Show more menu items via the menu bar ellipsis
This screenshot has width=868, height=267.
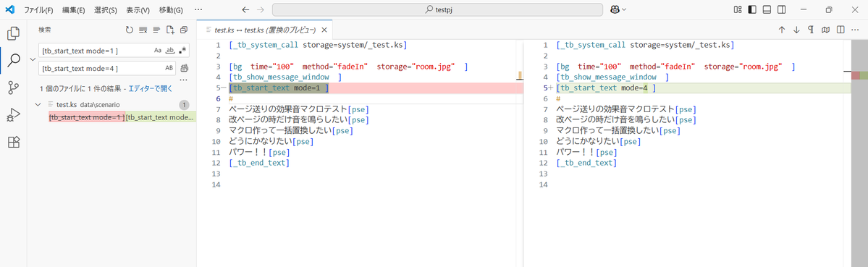[x=199, y=10]
